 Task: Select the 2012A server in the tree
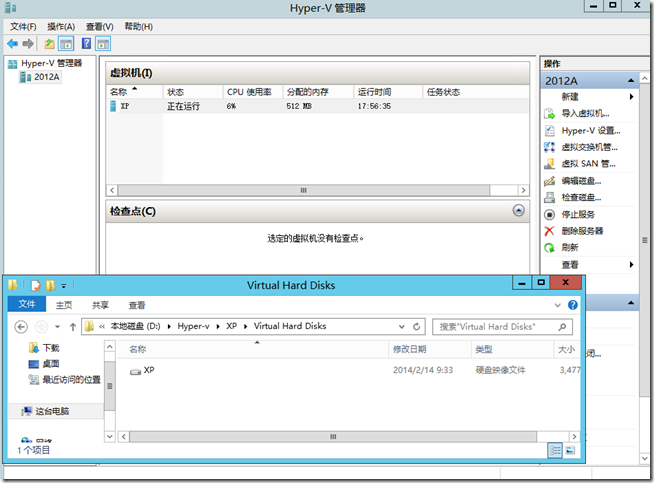coord(46,77)
